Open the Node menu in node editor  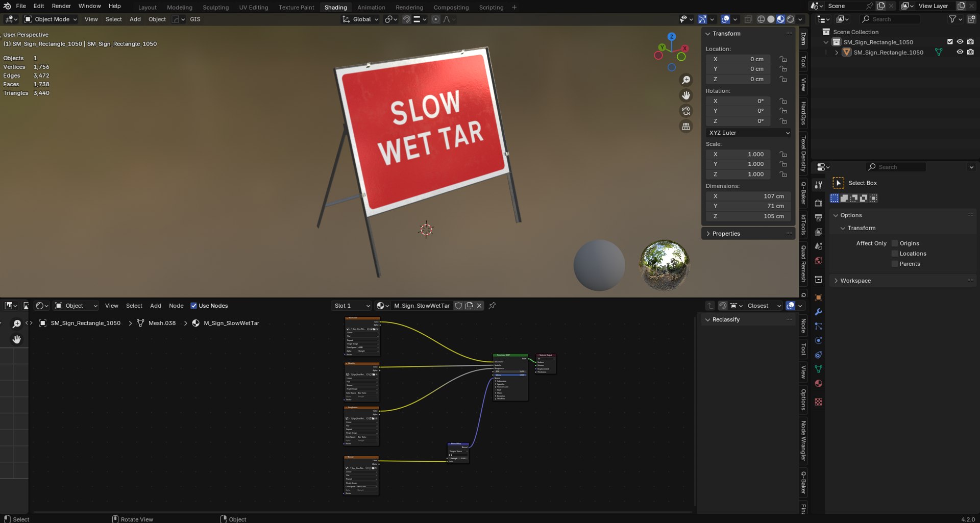click(x=176, y=306)
